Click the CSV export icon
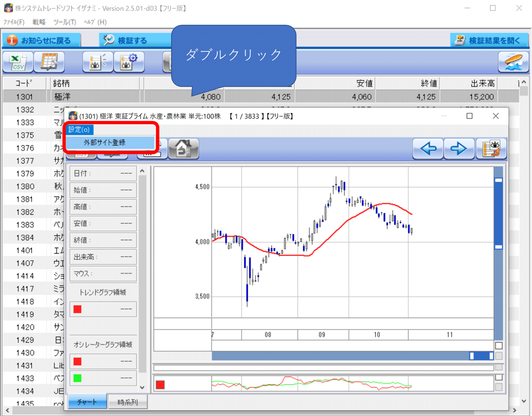532x416 pixels. coord(17,62)
